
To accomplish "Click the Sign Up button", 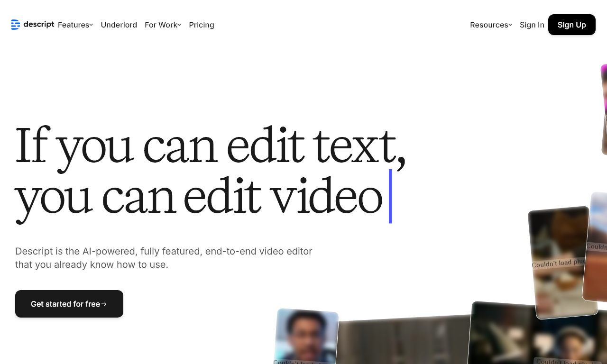I will click(572, 25).
